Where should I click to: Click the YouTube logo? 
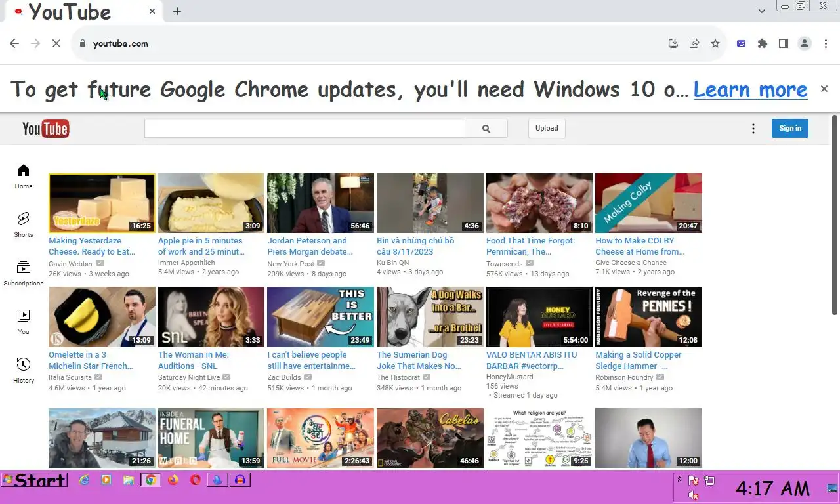[x=45, y=129]
